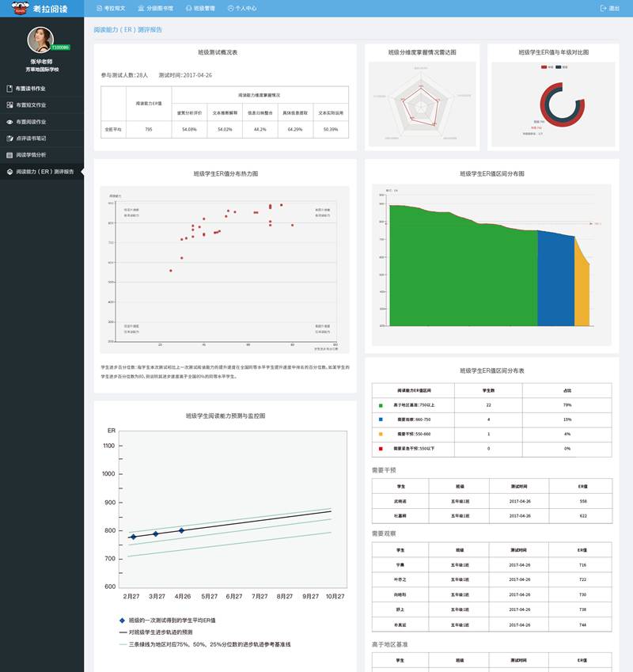The height and width of the screenshot is (672, 633).
Task: Click the 点评读书笔记 note icon in sidebar
Action: [x=9, y=138]
